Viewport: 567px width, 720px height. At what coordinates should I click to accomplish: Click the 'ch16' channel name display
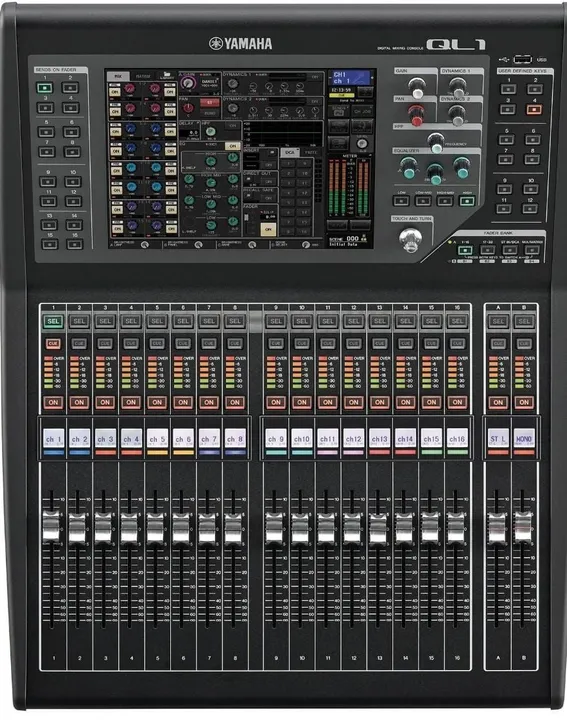(457, 439)
